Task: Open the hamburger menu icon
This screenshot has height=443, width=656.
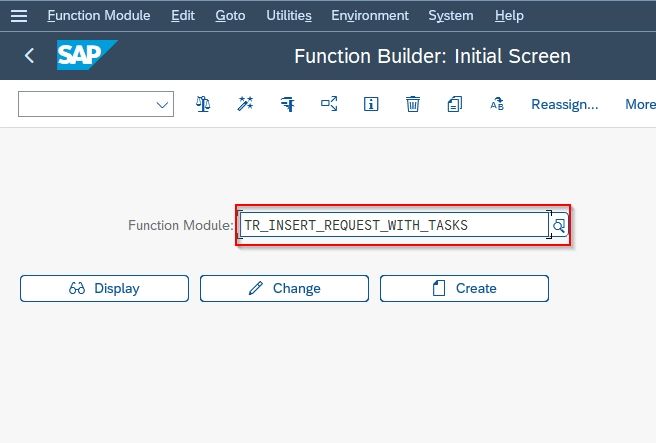Action: click(x=19, y=16)
